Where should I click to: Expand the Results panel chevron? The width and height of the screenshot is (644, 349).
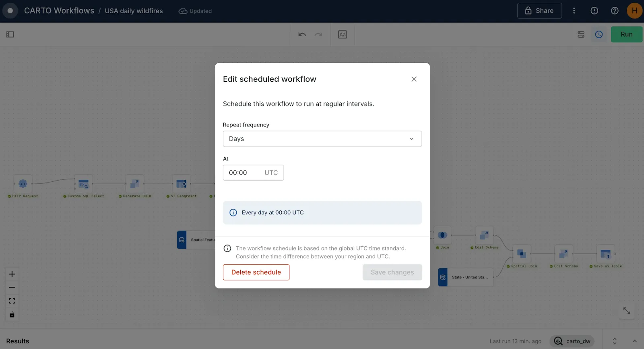point(634,341)
